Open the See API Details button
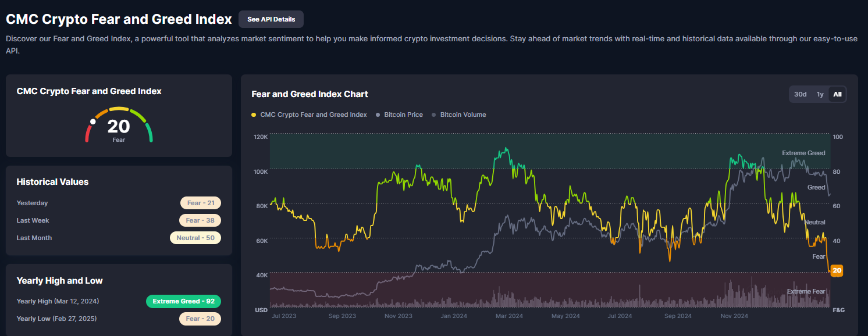This screenshot has width=868, height=336. [271, 19]
